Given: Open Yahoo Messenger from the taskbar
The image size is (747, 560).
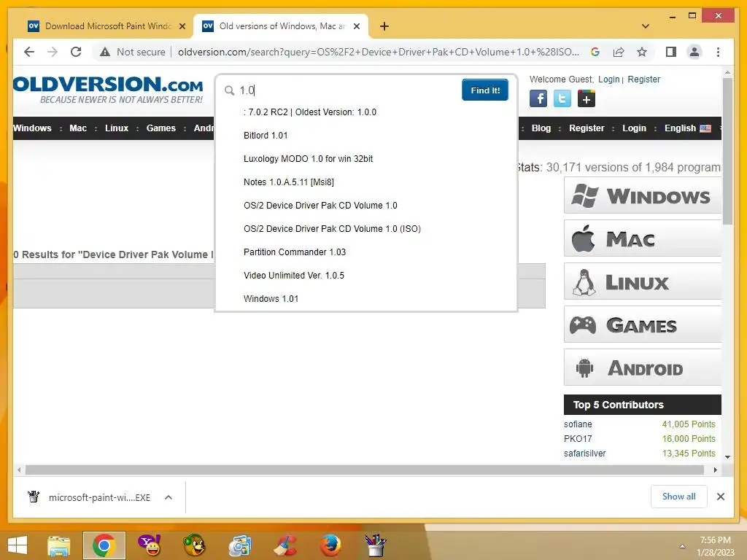Looking at the screenshot, I should (x=150, y=545).
